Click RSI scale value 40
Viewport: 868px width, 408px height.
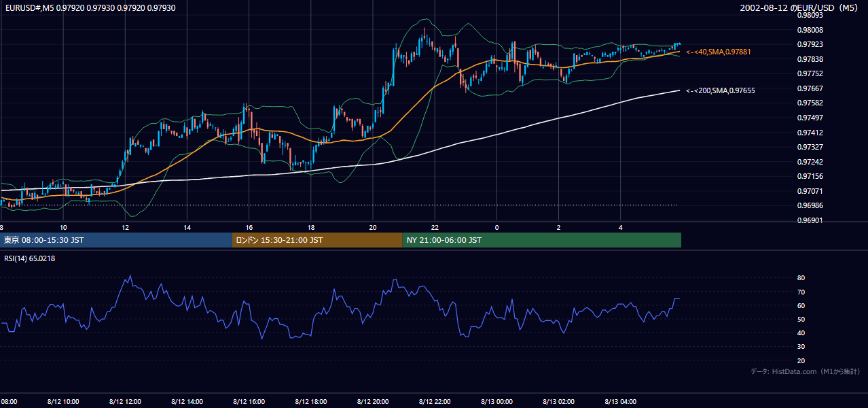[x=801, y=333]
